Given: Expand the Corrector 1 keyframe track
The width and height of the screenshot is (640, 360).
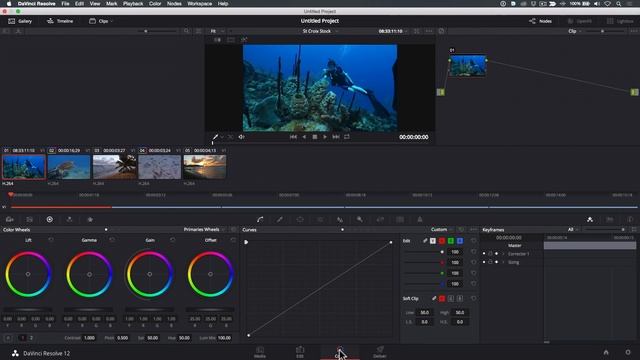Looking at the screenshot, I should [x=503, y=254].
